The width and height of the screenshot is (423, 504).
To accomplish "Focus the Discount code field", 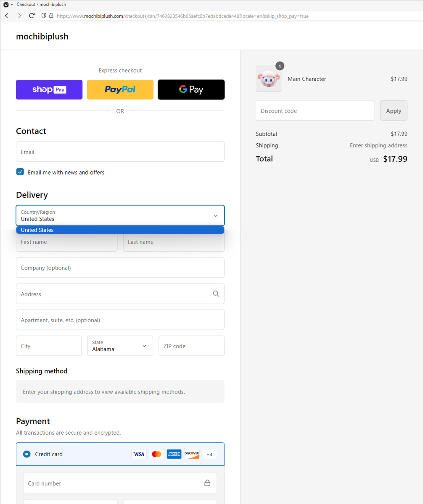I will coord(315,110).
